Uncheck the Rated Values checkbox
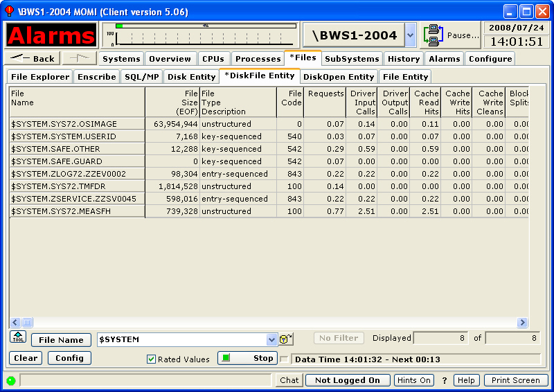The height and width of the screenshot is (392, 554). pyautogui.click(x=151, y=359)
